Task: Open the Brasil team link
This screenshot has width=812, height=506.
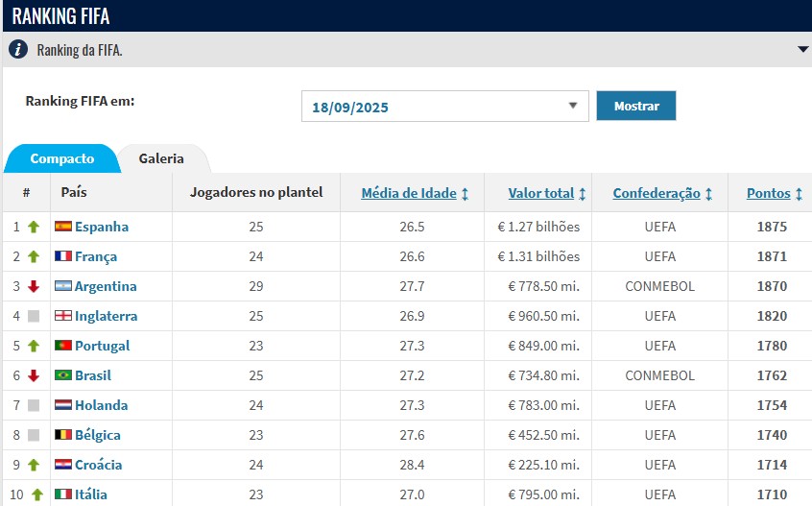Action: (x=93, y=375)
